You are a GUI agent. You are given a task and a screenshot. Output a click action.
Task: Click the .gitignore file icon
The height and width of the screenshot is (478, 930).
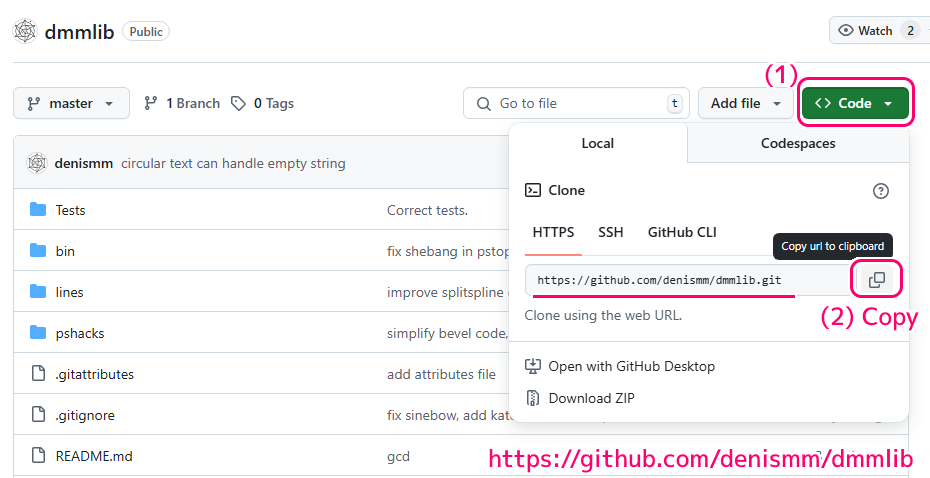pos(38,415)
